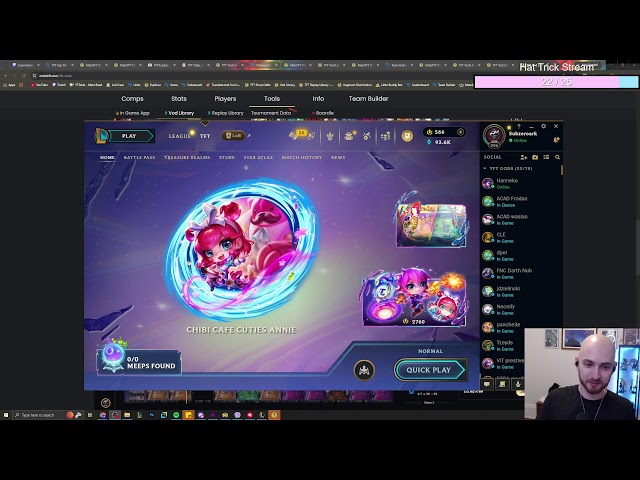Select friend Neonify
Screen dimensions: 640x480
[x=520, y=309]
